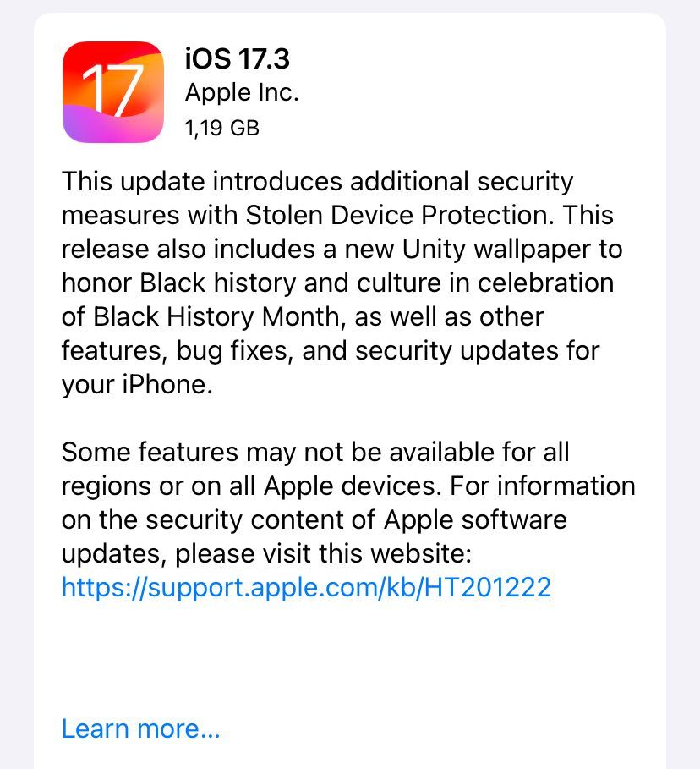Viewport: 700px width, 769px height.
Task: Click the words 'regions or on all Apple devices'
Action: point(248,486)
